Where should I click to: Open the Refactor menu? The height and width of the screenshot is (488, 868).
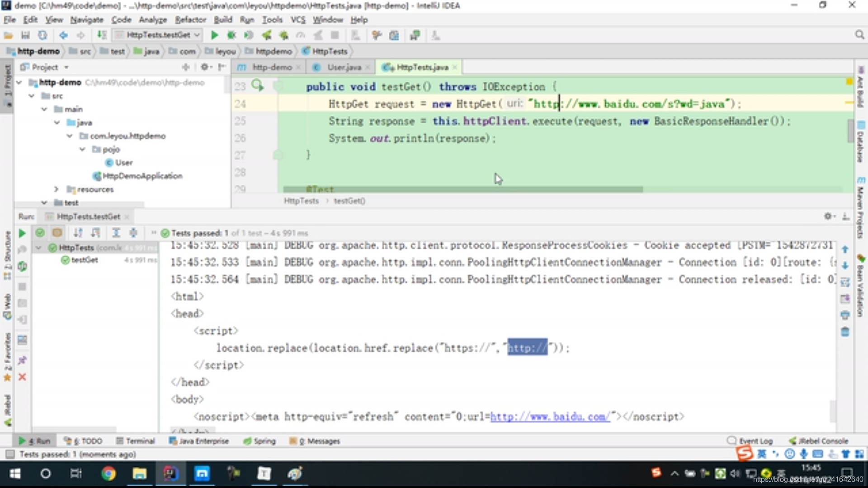(x=190, y=19)
